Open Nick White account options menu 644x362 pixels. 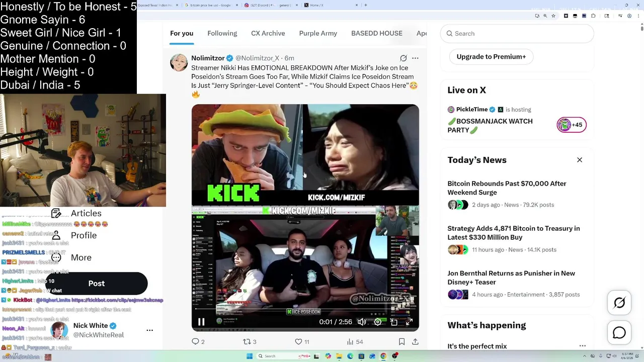149,330
